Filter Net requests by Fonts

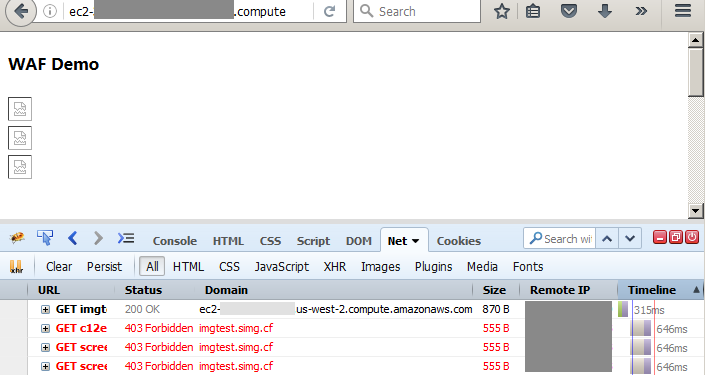[x=528, y=267]
